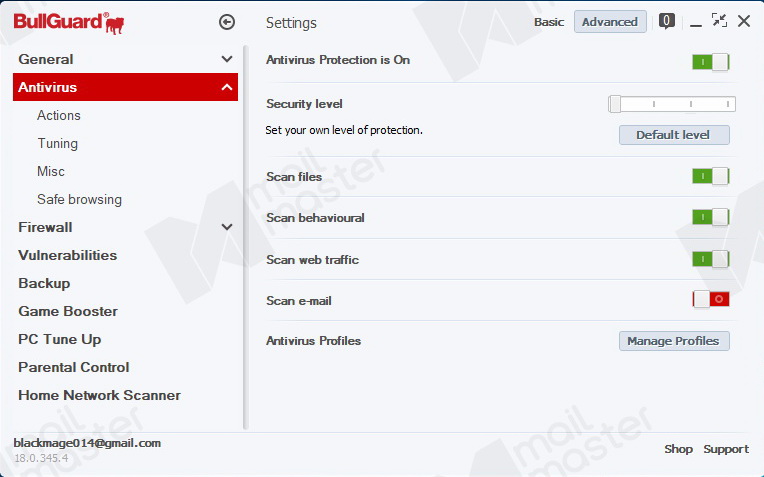Click the Manage Profiles button

point(674,341)
